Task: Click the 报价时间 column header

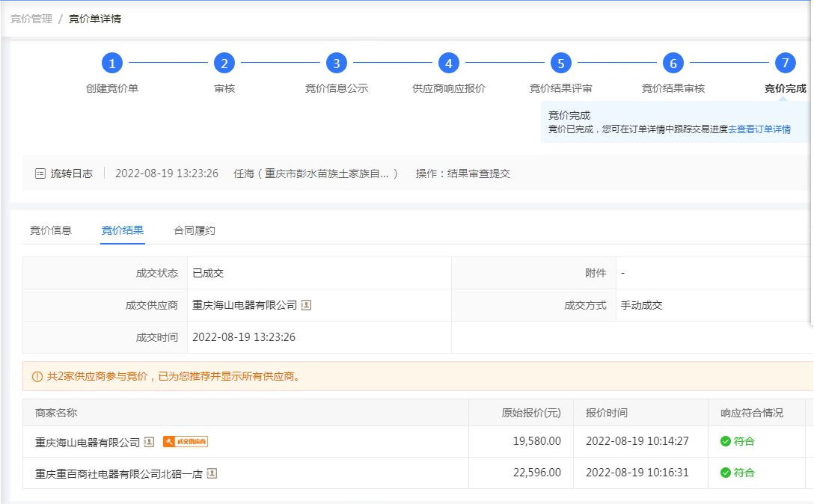Action: point(607,413)
